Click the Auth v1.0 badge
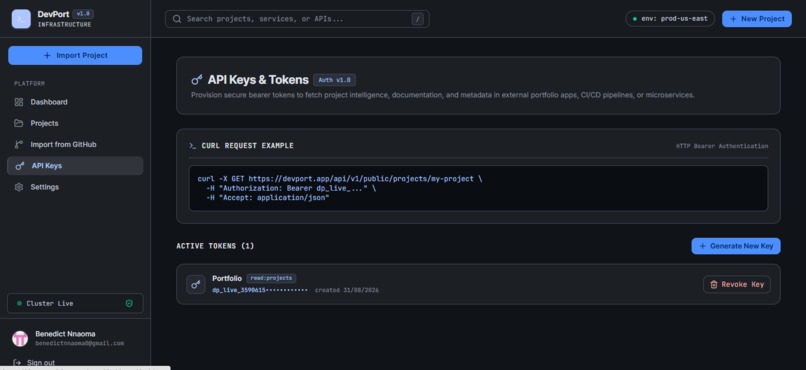Image resolution: width=806 pixels, height=370 pixels. [334, 80]
